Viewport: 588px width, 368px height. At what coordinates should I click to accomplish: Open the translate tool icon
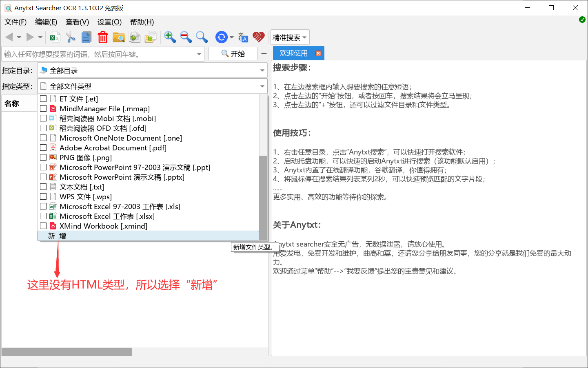tap(243, 37)
